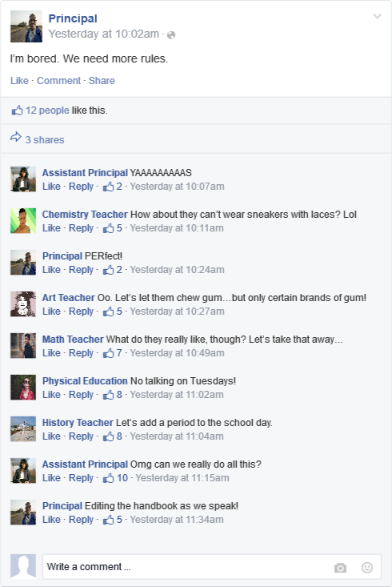Click the Yesterday at 10:02am post timestamp
392x587 pixels.
tap(104, 34)
